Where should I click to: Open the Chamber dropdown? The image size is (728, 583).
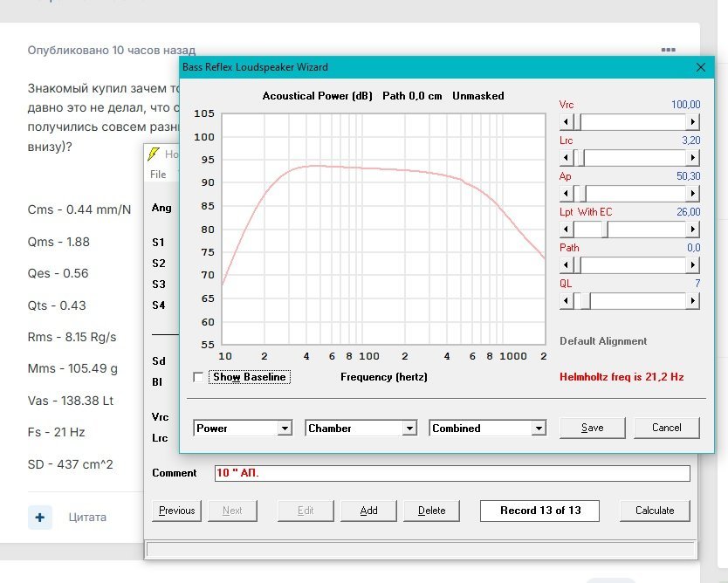(409, 428)
